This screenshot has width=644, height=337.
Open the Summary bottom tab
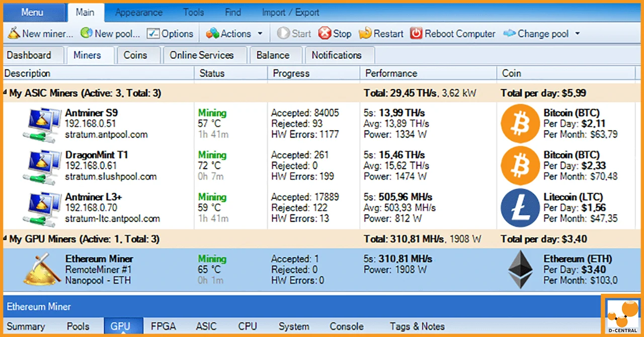click(26, 326)
